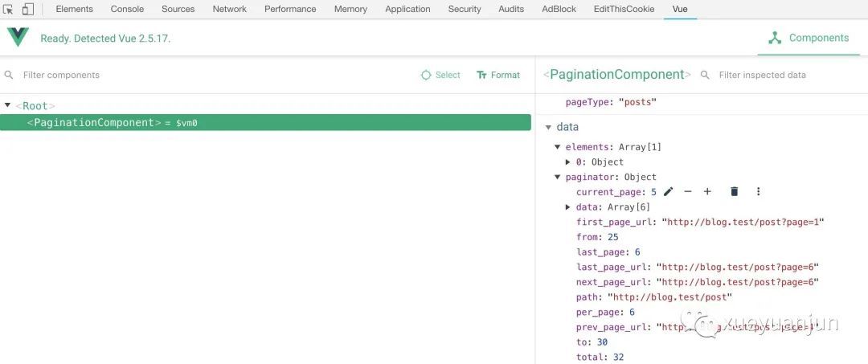
Task: Collapse the data section
Action: pyautogui.click(x=548, y=127)
